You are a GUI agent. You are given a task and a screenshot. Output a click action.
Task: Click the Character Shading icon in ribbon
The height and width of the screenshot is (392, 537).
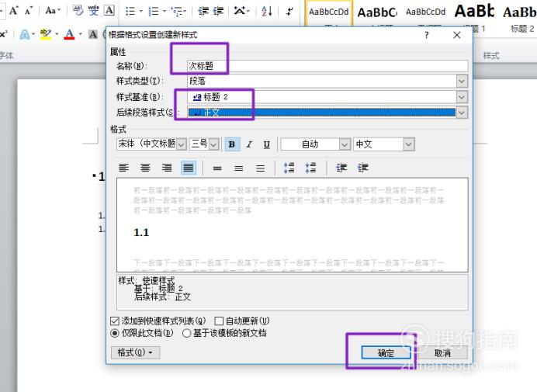point(93,34)
